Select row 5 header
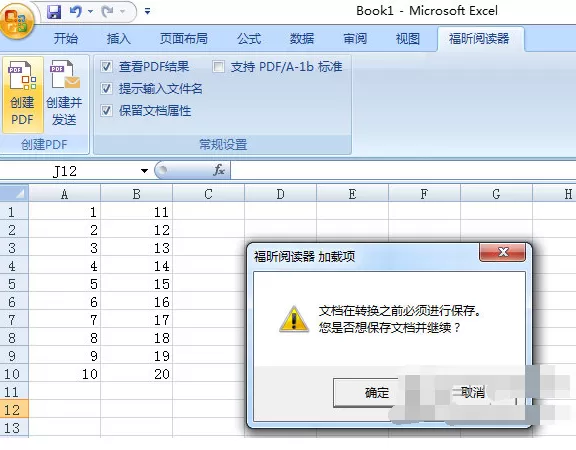The width and height of the screenshot is (576, 450). [14, 284]
